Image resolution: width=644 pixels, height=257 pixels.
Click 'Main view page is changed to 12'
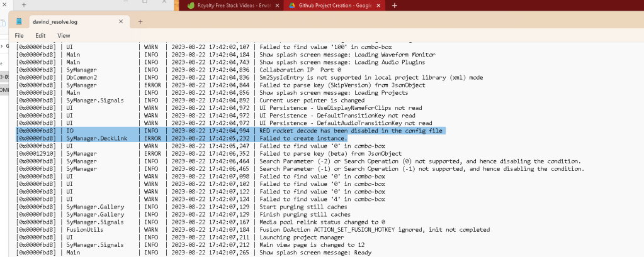(x=312, y=244)
